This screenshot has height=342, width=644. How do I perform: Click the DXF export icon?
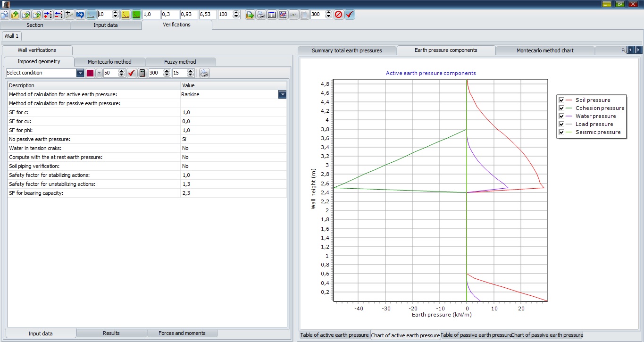point(293,15)
